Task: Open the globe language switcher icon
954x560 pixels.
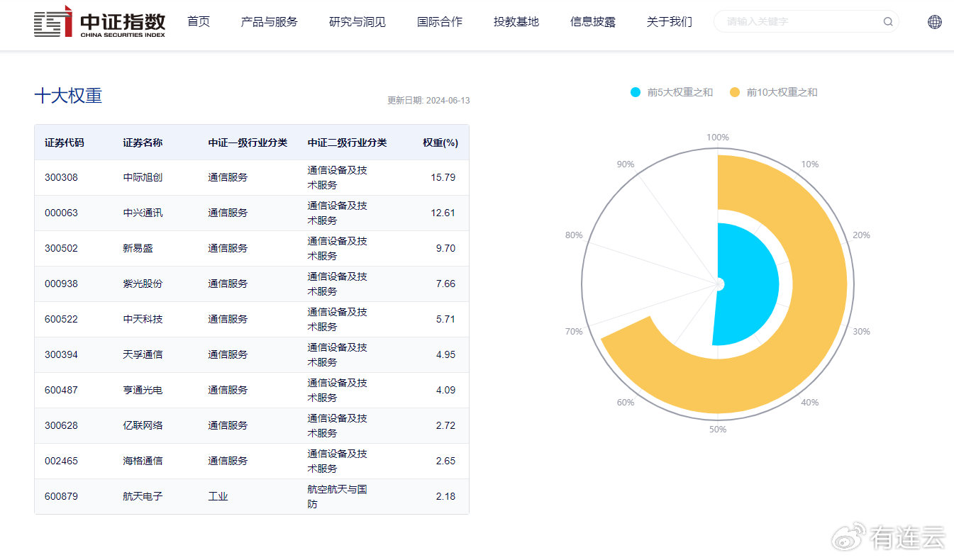Action: pyautogui.click(x=935, y=21)
